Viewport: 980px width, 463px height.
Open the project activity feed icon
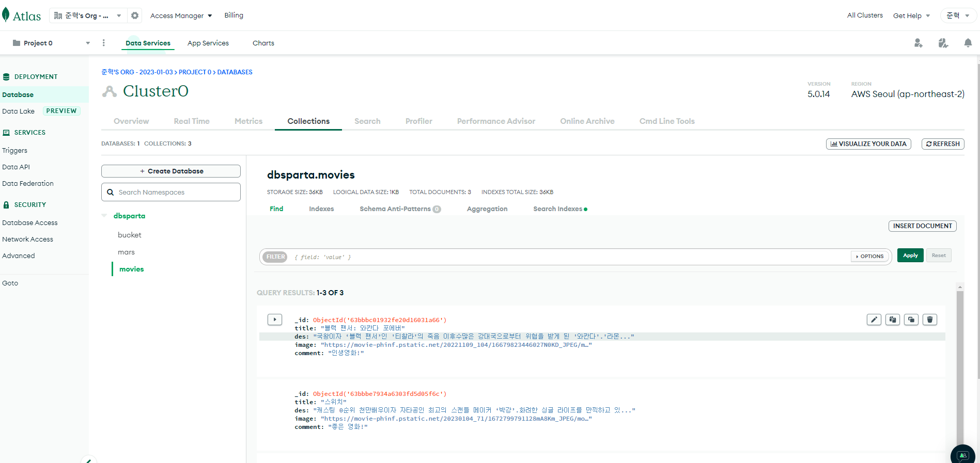tap(943, 43)
